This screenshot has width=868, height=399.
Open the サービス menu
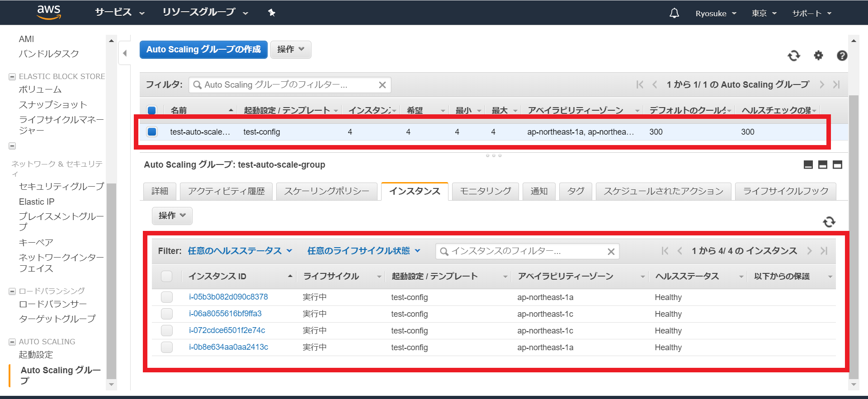[120, 13]
